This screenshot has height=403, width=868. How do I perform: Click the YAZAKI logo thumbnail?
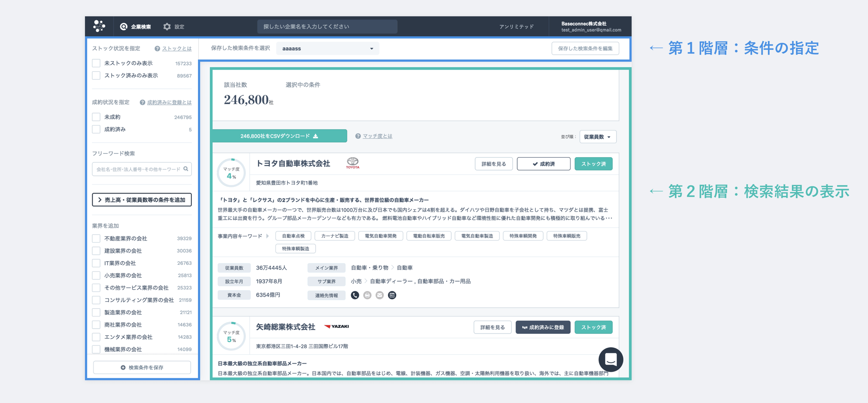[x=337, y=326]
